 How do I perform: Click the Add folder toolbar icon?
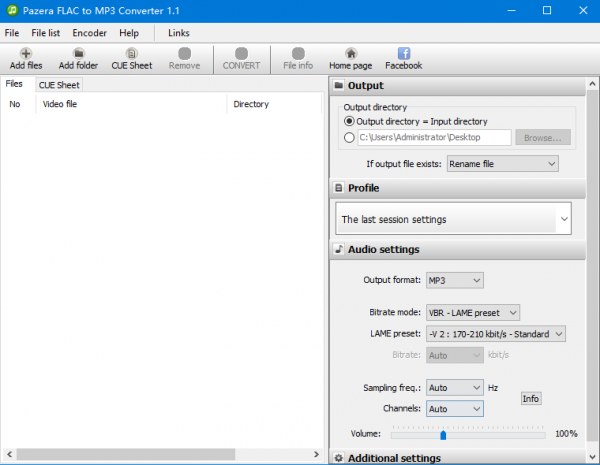(78, 53)
